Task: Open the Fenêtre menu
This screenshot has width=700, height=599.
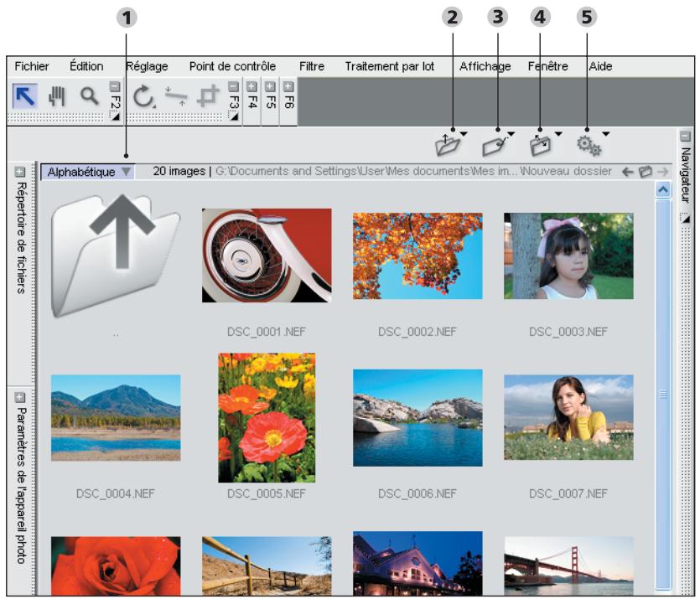Action: click(547, 66)
